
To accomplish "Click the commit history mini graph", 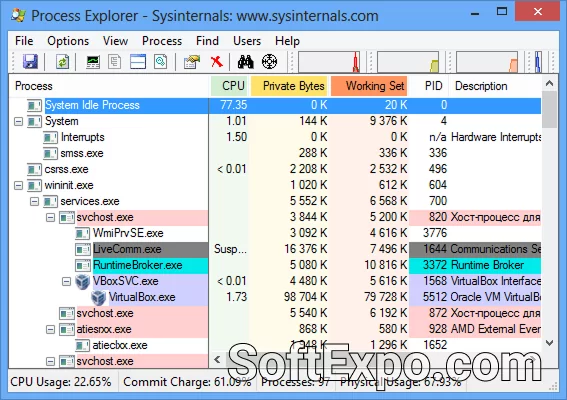I will click(408, 62).
